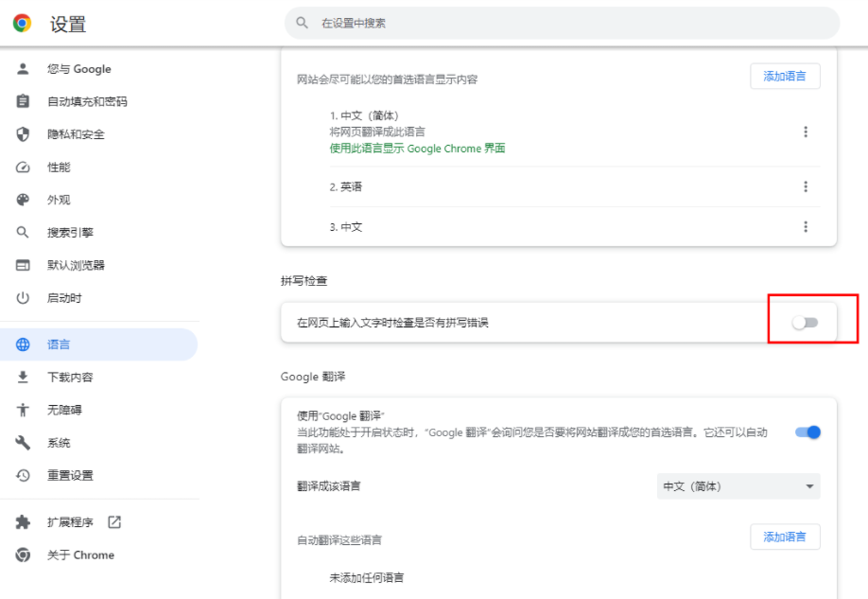Click the 3. 中文 language entry
The height and width of the screenshot is (599, 868).
345,226
